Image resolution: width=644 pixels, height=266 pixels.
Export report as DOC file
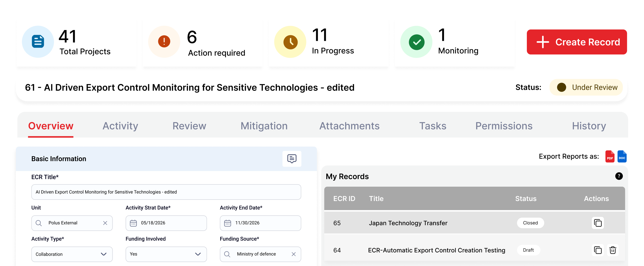point(622,157)
